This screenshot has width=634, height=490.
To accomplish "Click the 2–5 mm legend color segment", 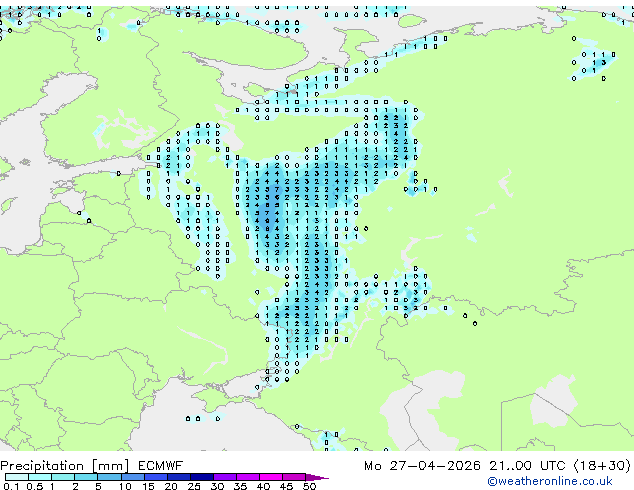I will click(86, 477).
